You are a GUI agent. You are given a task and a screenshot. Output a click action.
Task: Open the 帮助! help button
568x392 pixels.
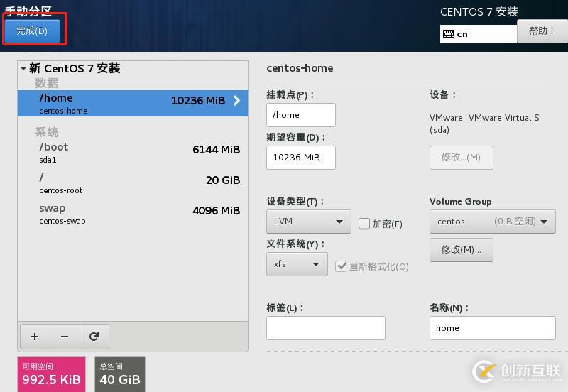pos(542,31)
